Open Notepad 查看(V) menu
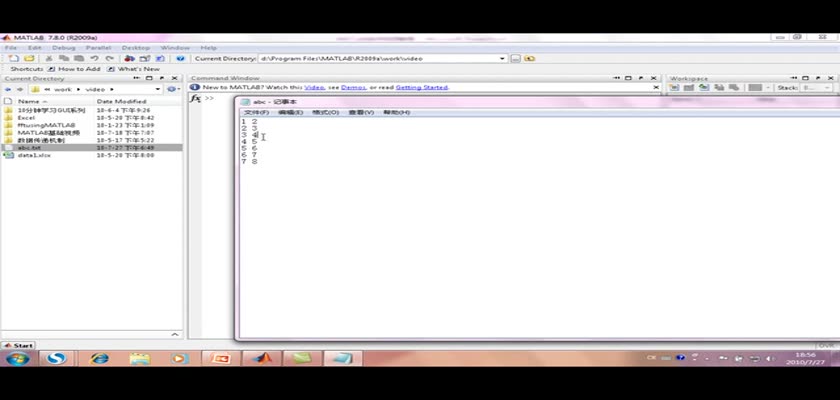The height and width of the screenshot is (400, 840). pyautogui.click(x=361, y=112)
